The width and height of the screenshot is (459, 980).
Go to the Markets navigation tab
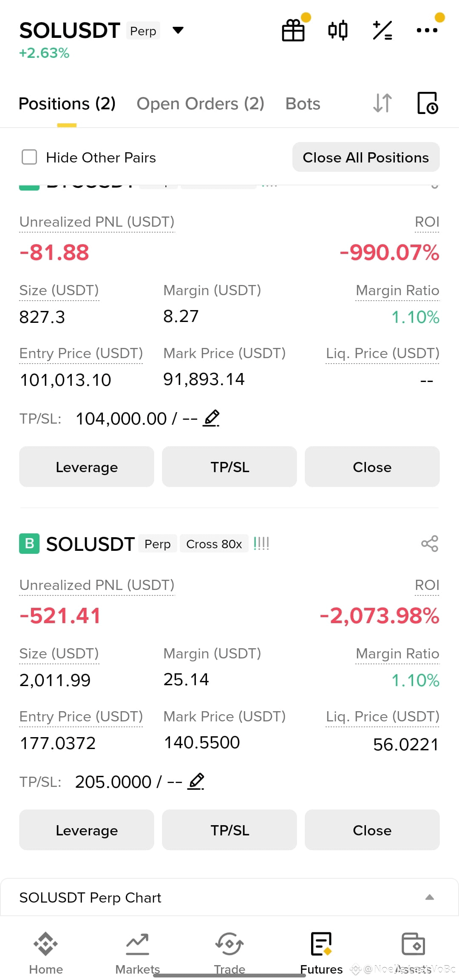coord(138,953)
